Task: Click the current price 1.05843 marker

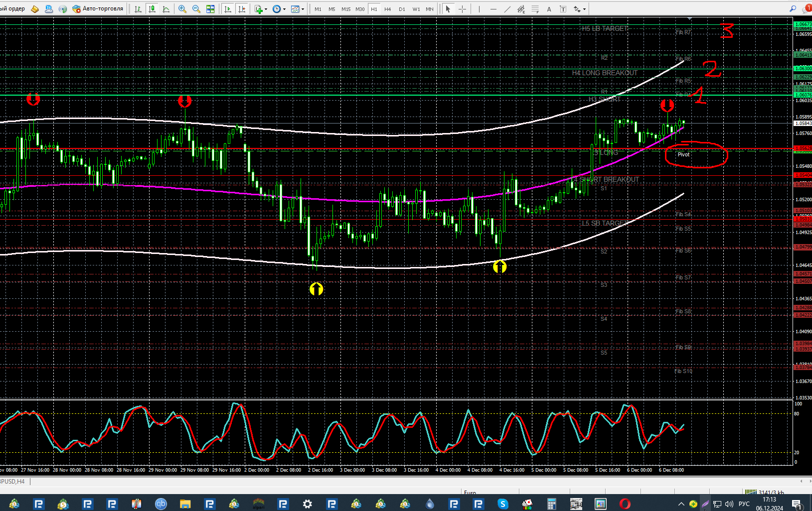Action: tap(803, 124)
